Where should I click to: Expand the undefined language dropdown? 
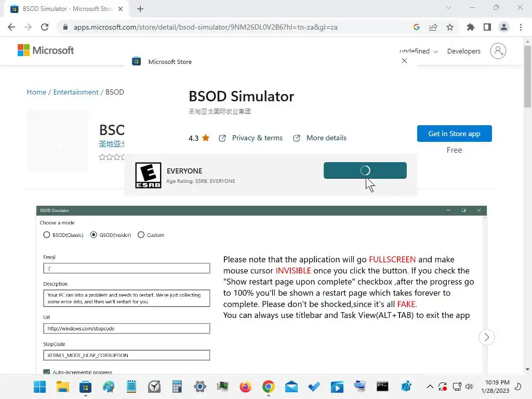[x=419, y=51]
